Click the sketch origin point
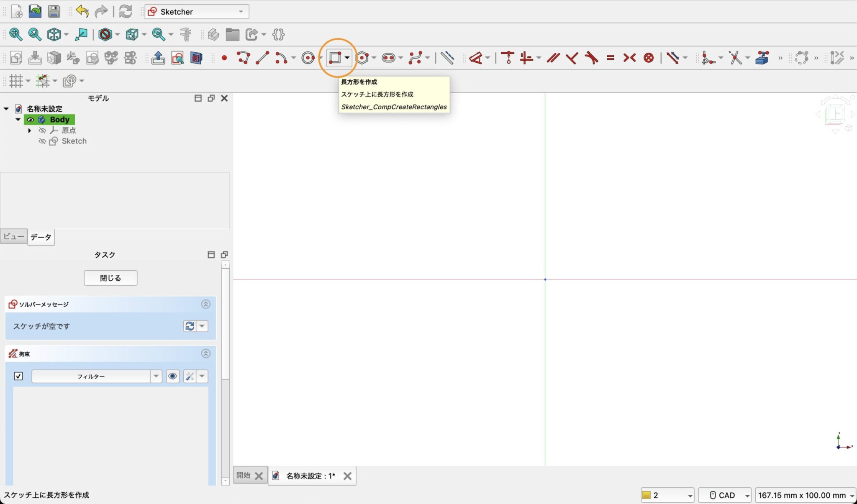 coord(545,279)
